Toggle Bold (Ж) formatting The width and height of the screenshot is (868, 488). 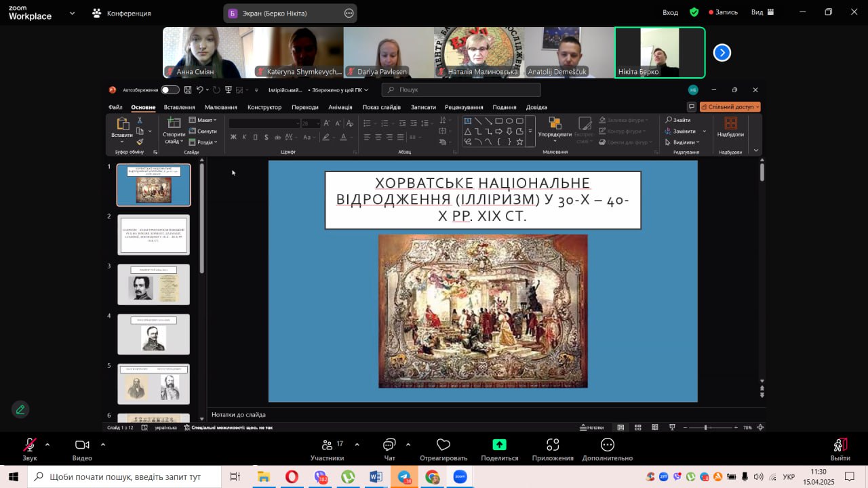(233, 137)
